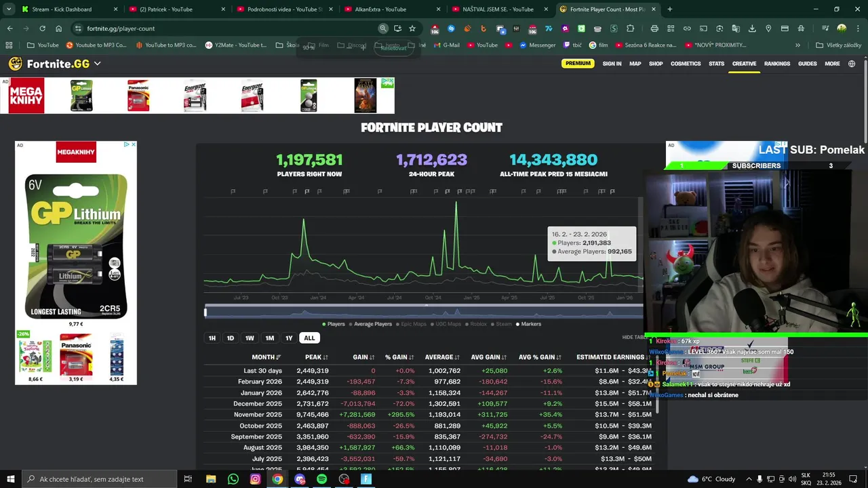Open a new browser tab with plus
Viewport: 868px width, 488px height.
[x=670, y=9]
